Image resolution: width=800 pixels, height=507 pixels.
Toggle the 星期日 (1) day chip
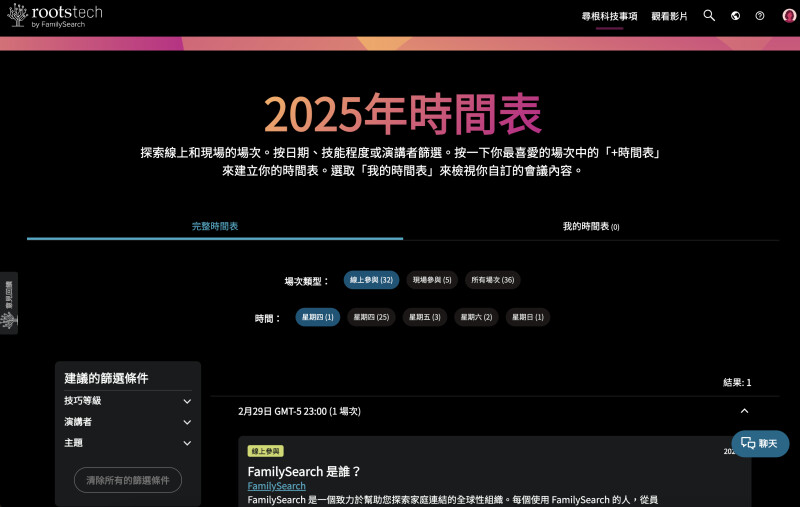[x=528, y=317]
